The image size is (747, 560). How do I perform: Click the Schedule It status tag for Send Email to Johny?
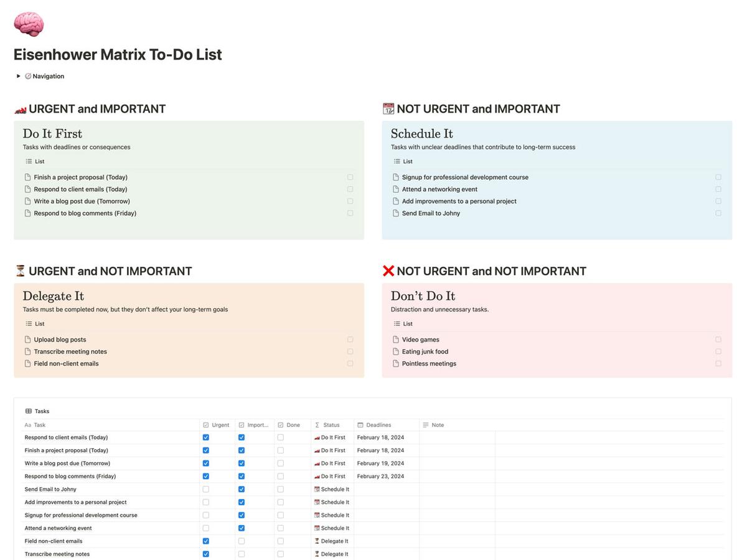point(332,489)
